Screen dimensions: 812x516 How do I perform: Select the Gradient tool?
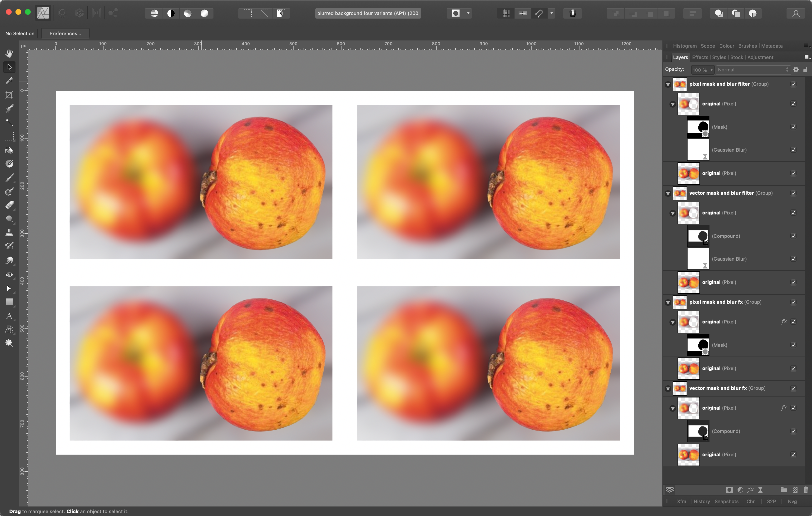coord(9,164)
